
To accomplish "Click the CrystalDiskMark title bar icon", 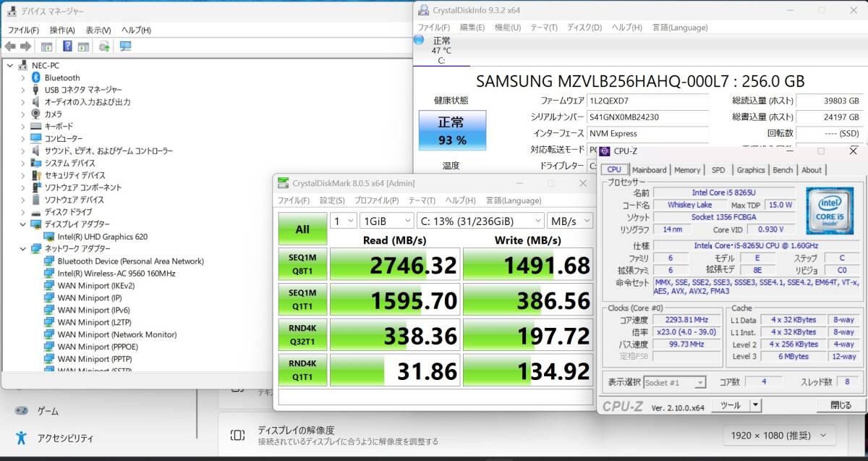I will tap(282, 184).
